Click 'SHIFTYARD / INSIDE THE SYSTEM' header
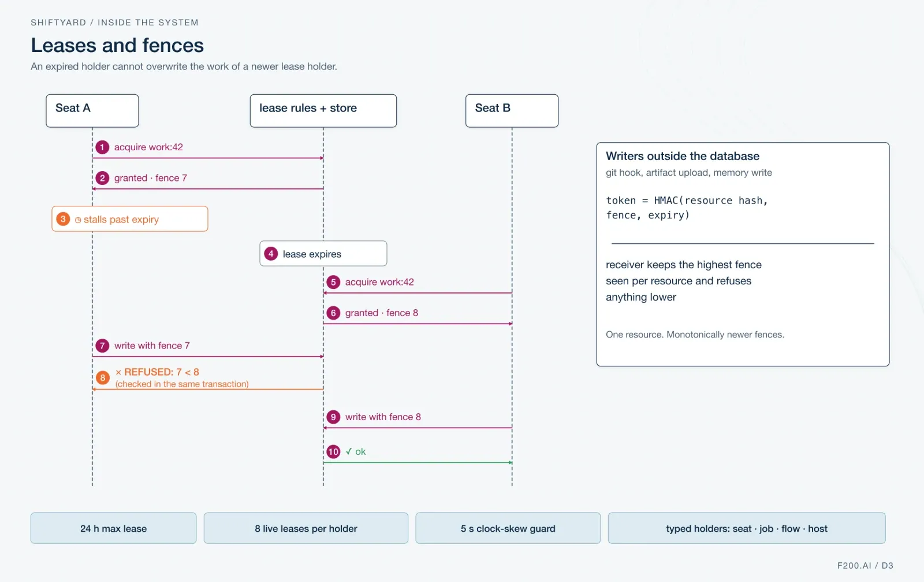The image size is (924, 582). 114,23
